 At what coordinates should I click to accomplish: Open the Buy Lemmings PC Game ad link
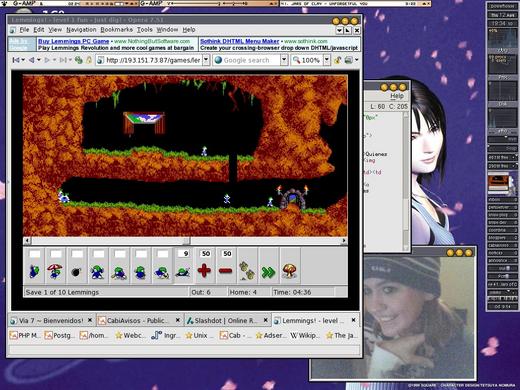pos(74,41)
